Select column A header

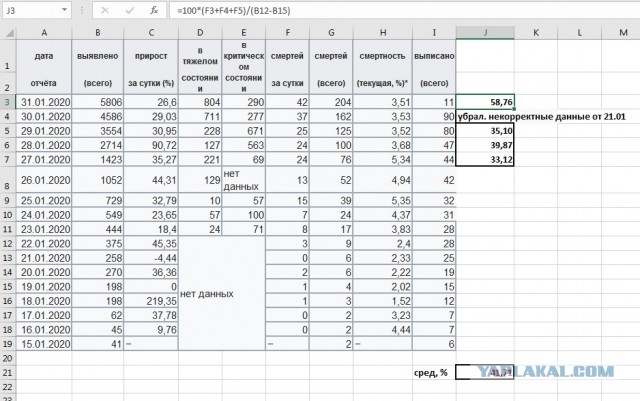point(44,33)
